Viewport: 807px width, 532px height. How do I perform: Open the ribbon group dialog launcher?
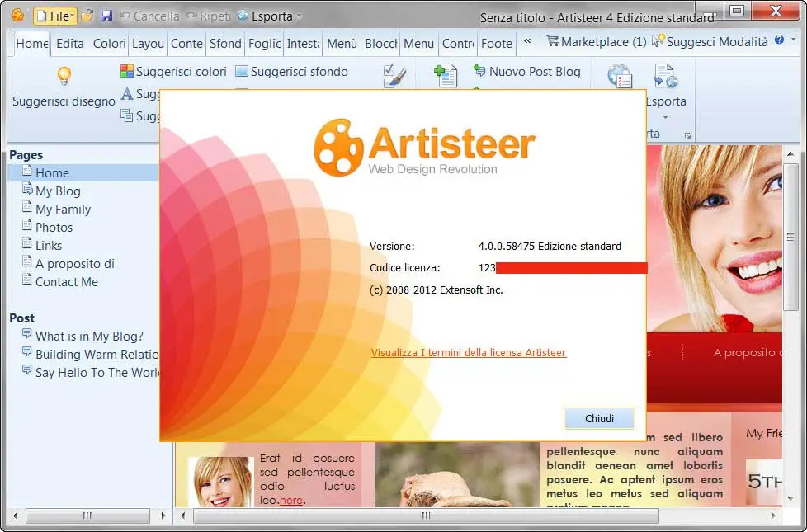point(687,136)
